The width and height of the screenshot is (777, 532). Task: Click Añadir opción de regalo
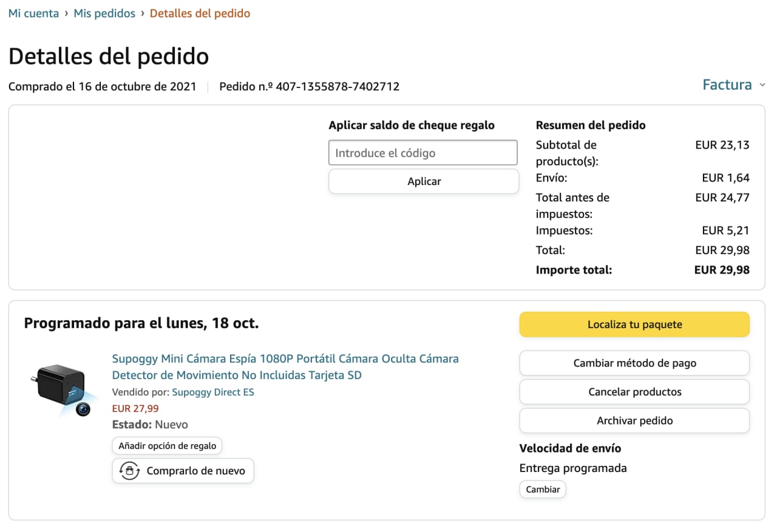167,446
